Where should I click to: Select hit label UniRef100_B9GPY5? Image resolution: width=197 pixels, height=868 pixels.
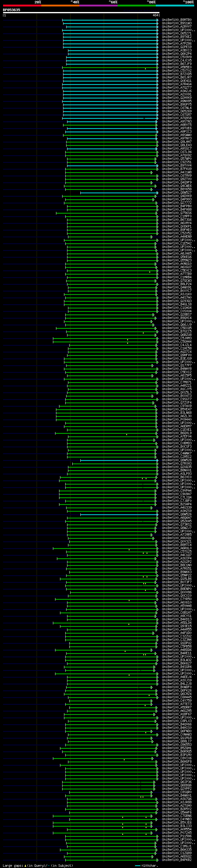(176, 104)
